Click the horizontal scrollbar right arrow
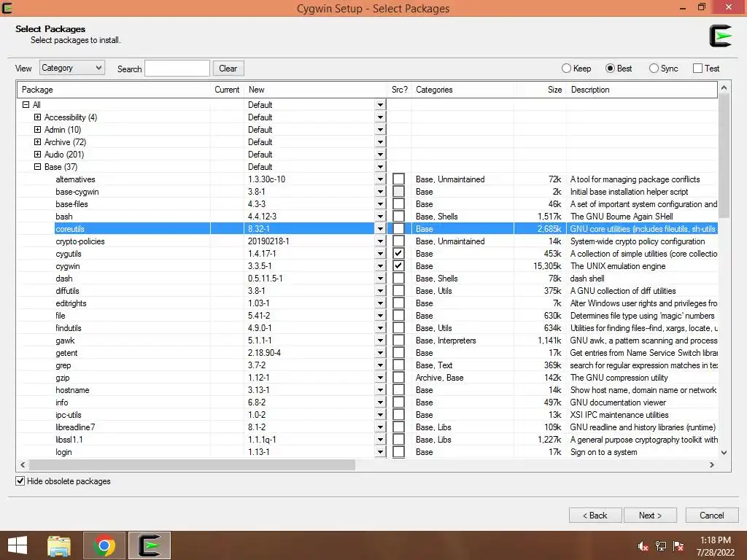Viewport: 747px width, 560px height. tap(712, 464)
